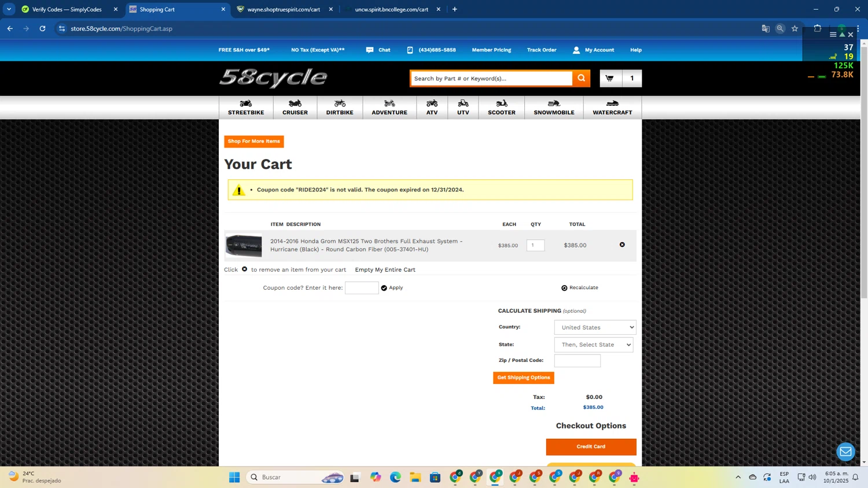Open tab search dropdown arrow

pyautogui.click(x=9, y=9)
